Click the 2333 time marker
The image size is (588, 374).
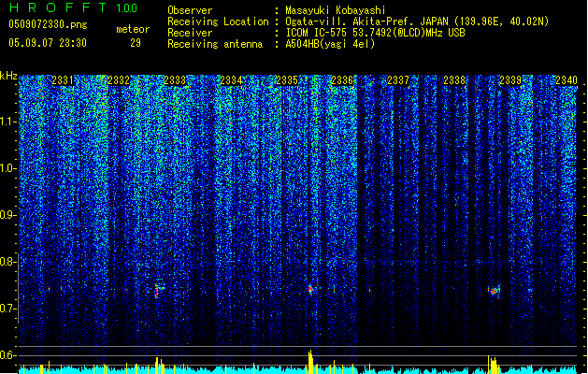point(175,80)
